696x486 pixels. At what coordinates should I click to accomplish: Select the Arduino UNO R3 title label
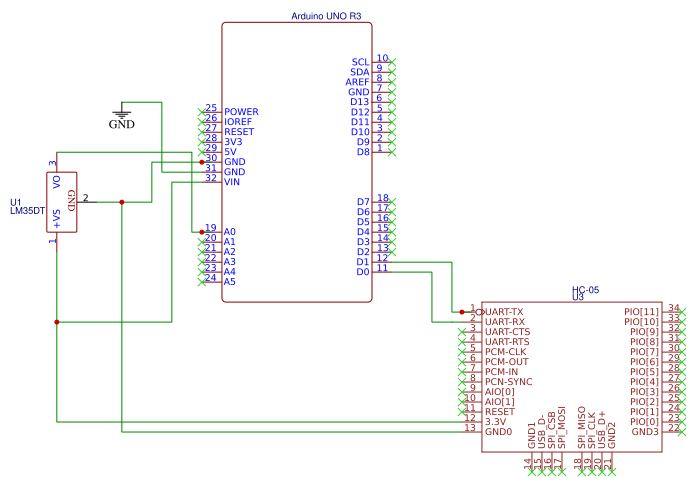326,16
